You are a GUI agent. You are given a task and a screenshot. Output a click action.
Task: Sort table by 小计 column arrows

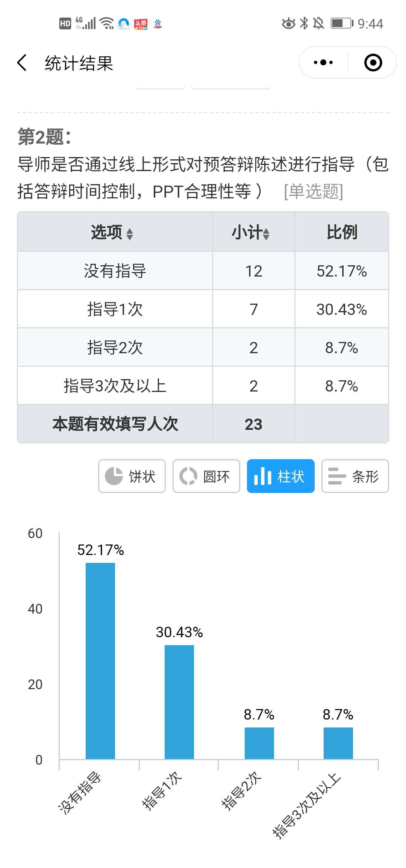point(266,234)
